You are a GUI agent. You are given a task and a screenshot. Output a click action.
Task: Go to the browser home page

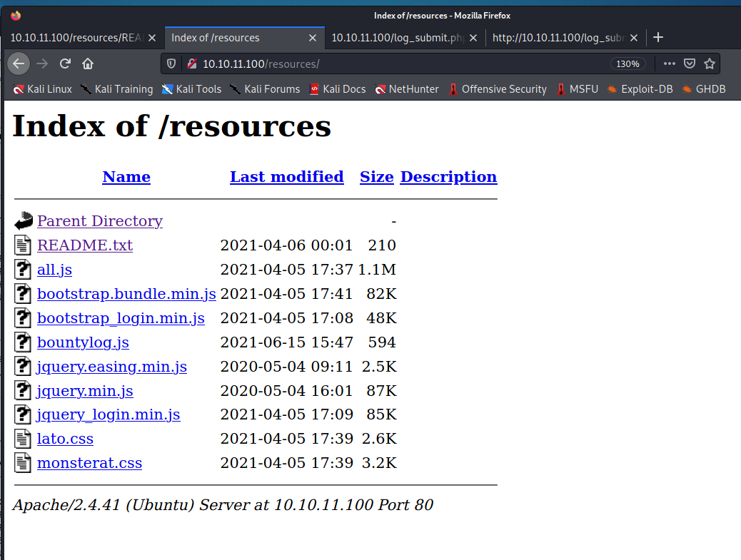88,63
